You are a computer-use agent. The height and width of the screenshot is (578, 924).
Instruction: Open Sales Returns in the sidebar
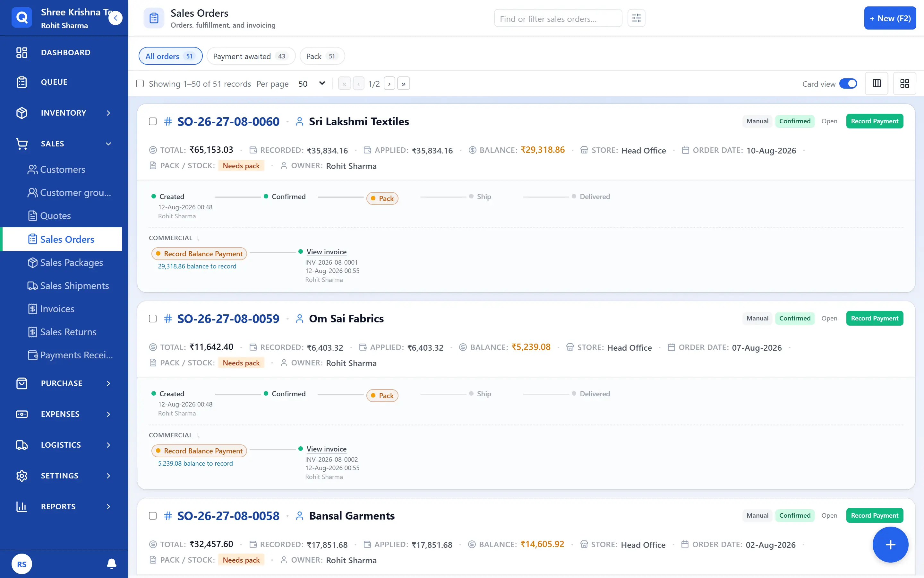pyautogui.click(x=62, y=332)
